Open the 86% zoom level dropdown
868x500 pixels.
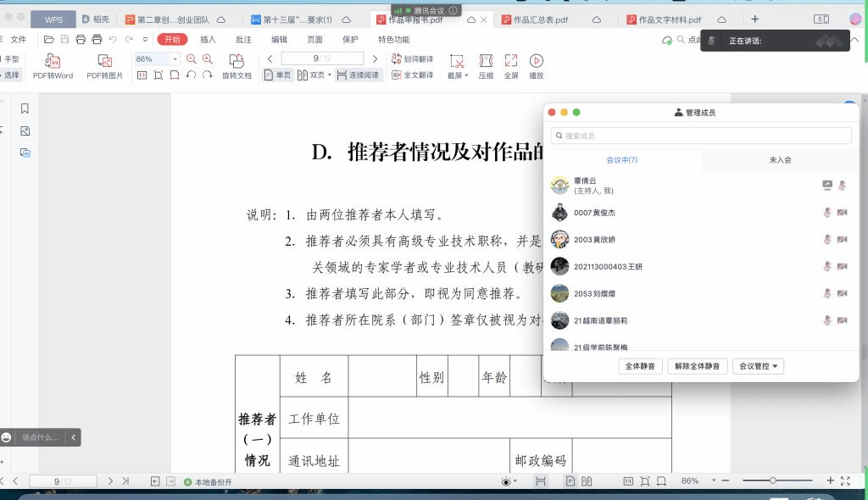(x=175, y=59)
